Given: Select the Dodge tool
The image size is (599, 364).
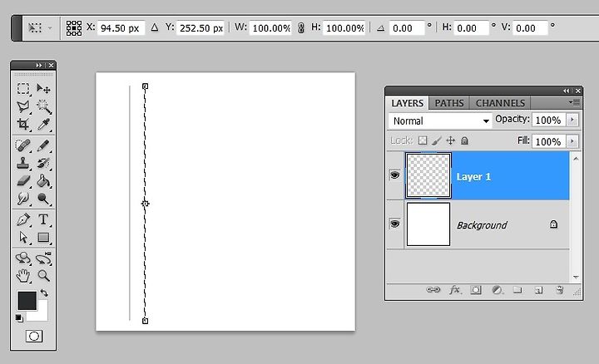Looking at the screenshot, I should pos(43,199).
